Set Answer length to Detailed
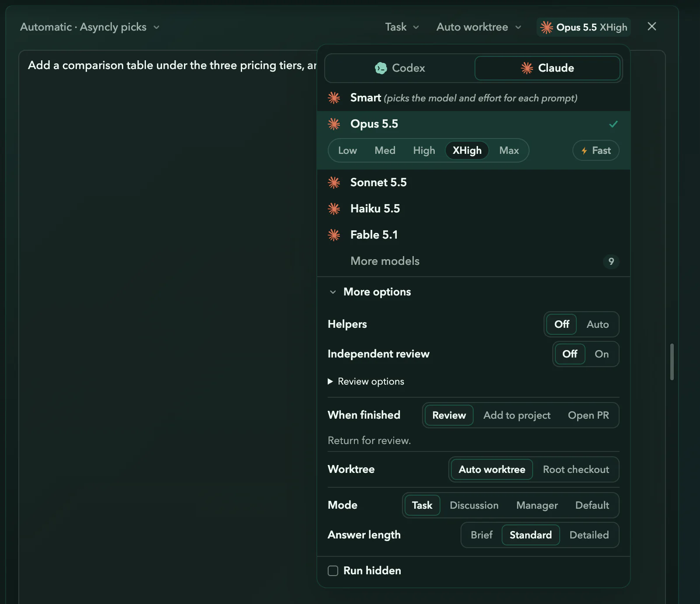The height and width of the screenshot is (604, 700). (x=589, y=535)
